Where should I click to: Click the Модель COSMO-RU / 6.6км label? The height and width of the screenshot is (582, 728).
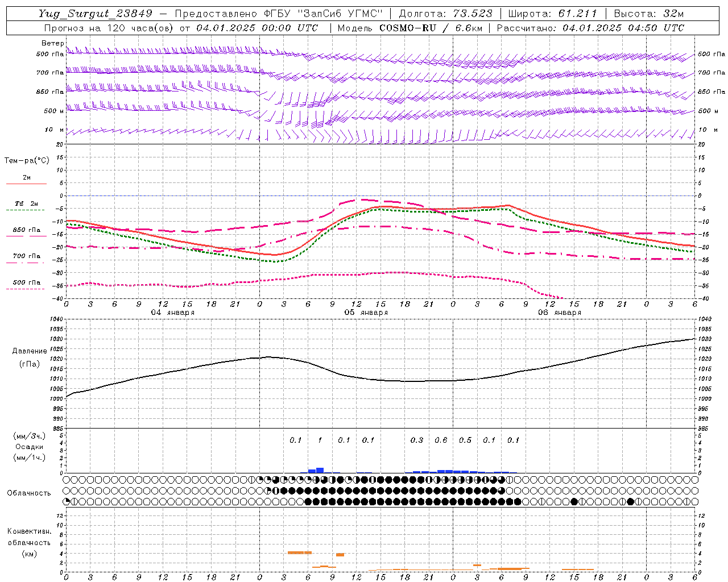point(409,28)
